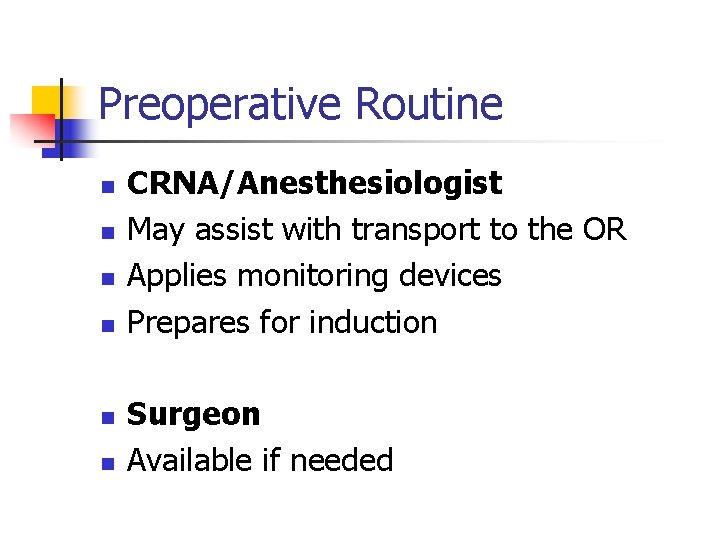Image resolution: width=720 pixels, height=540 pixels.
Task: Click the red square in the logo
Action: [34, 128]
